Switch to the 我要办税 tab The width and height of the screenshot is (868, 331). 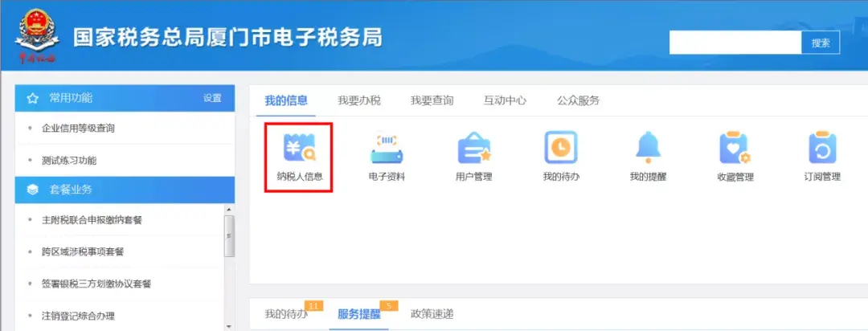tap(359, 100)
